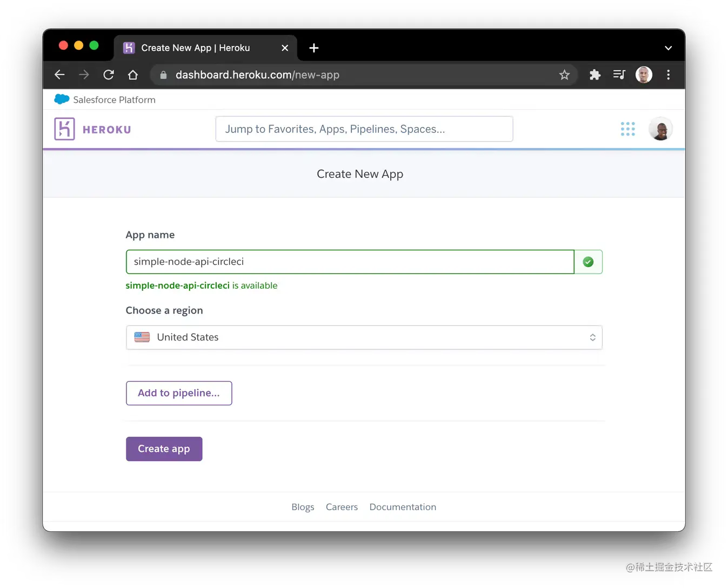Click the Create New App heading
Image resolution: width=728 pixels, height=588 pixels.
point(360,174)
